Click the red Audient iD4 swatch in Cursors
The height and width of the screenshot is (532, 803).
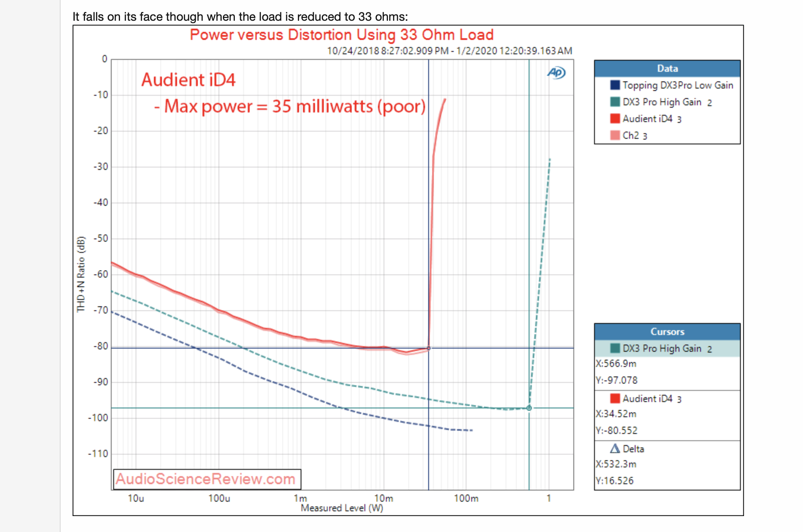pyautogui.click(x=615, y=398)
